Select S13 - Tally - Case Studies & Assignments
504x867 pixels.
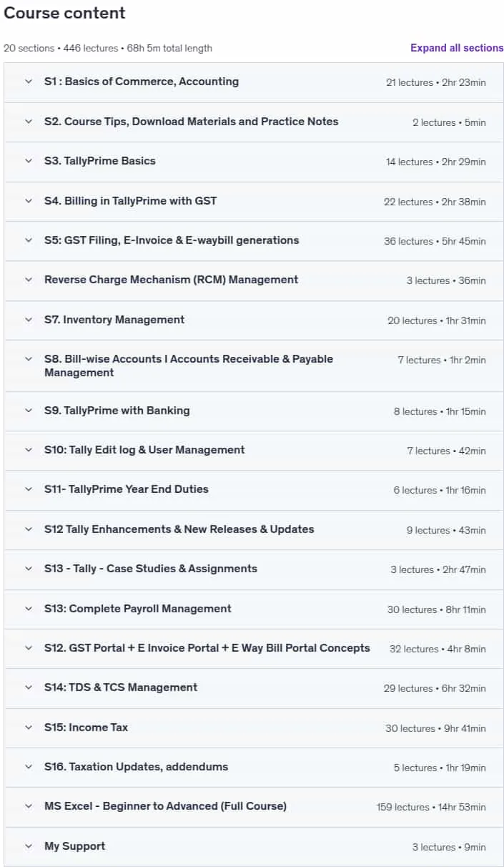tap(151, 569)
